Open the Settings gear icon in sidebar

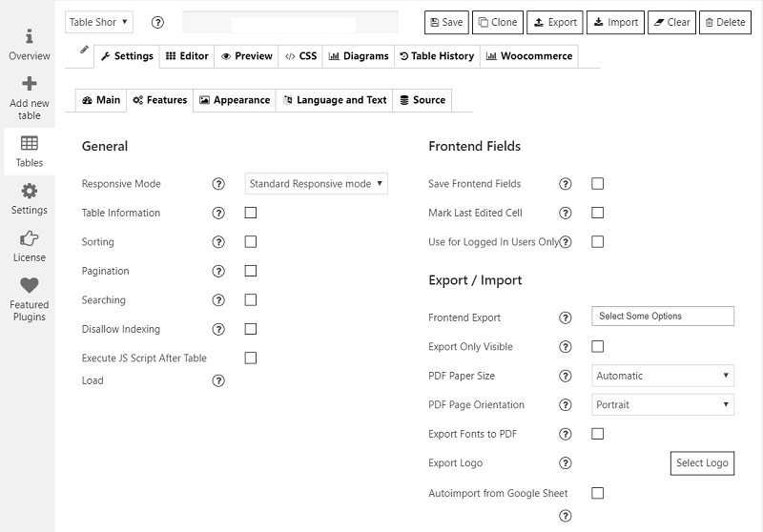point(30,191)
